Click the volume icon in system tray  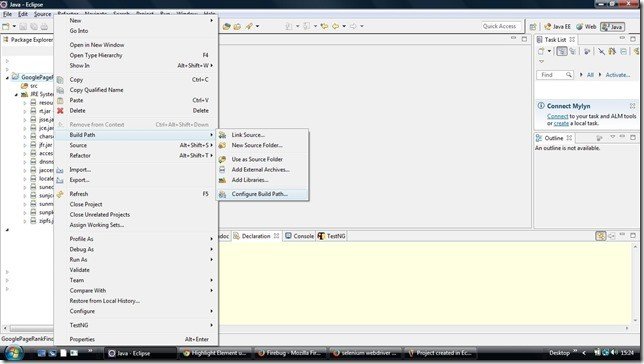[x=614, y=352]
